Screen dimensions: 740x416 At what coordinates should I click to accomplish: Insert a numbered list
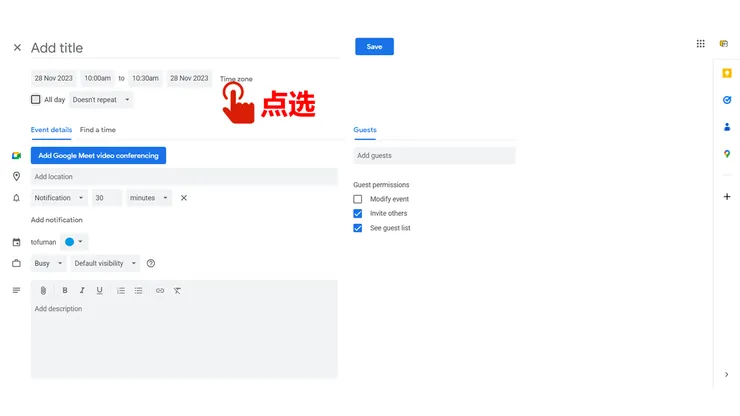click(x=121, y=291)
